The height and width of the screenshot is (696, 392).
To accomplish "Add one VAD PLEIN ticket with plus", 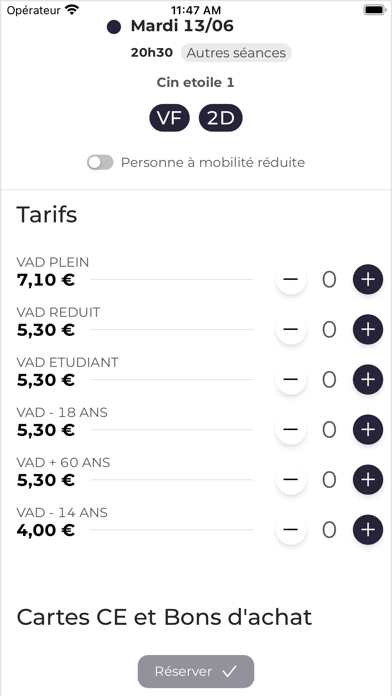I will pos(368,280).
